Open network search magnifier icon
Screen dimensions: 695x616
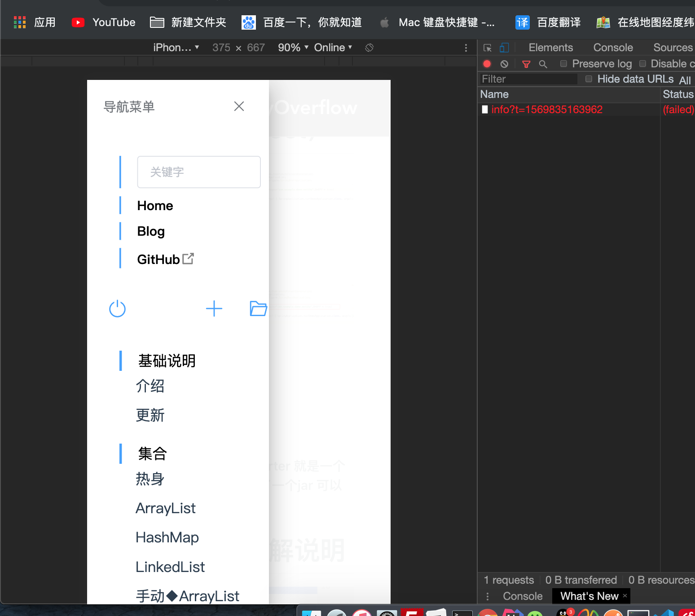point(543,64)
